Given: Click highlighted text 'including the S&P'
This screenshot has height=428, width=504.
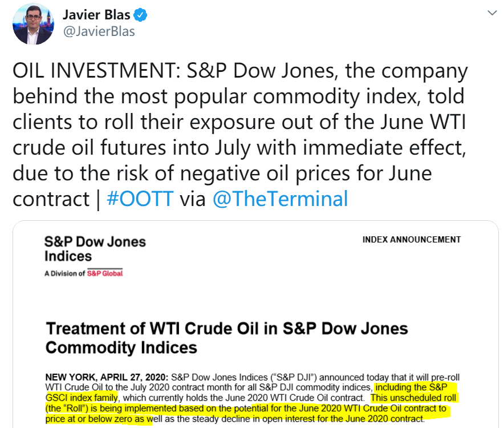Looking at the screenshot, I should click(412, 387).
